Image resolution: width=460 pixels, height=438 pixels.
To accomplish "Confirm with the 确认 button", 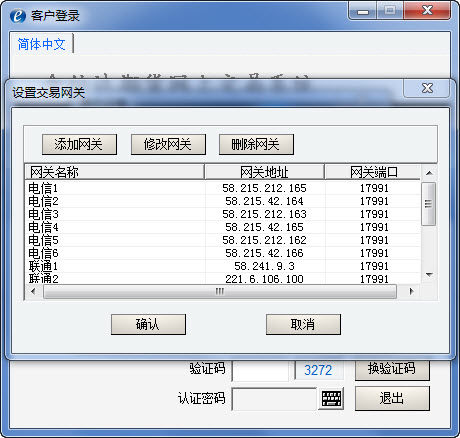I will [148, 324].
